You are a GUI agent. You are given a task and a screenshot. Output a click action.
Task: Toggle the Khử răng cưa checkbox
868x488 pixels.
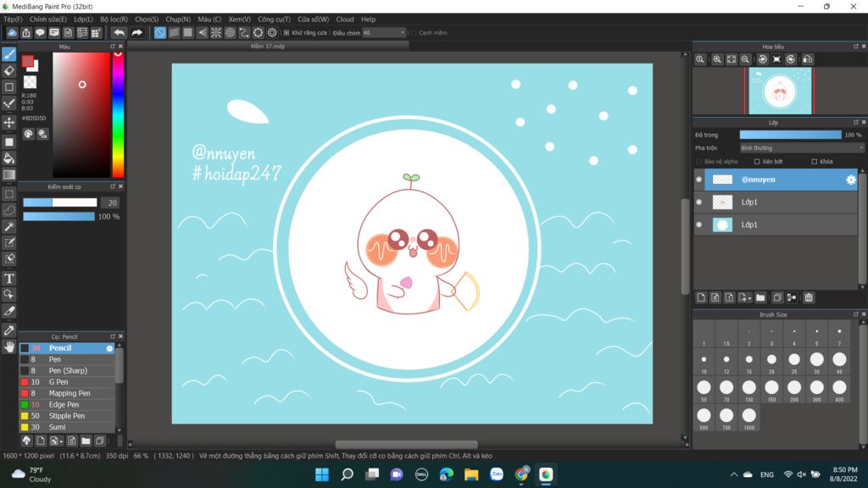(x=287, y=33)
